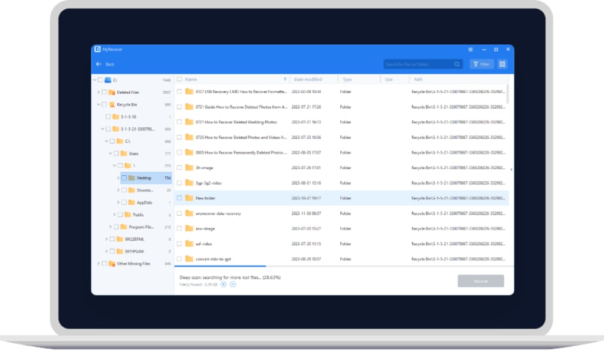Click the Other Missing Files folder icon
The width and height of the screenshot is (604, 364).
tap(111, 264)
